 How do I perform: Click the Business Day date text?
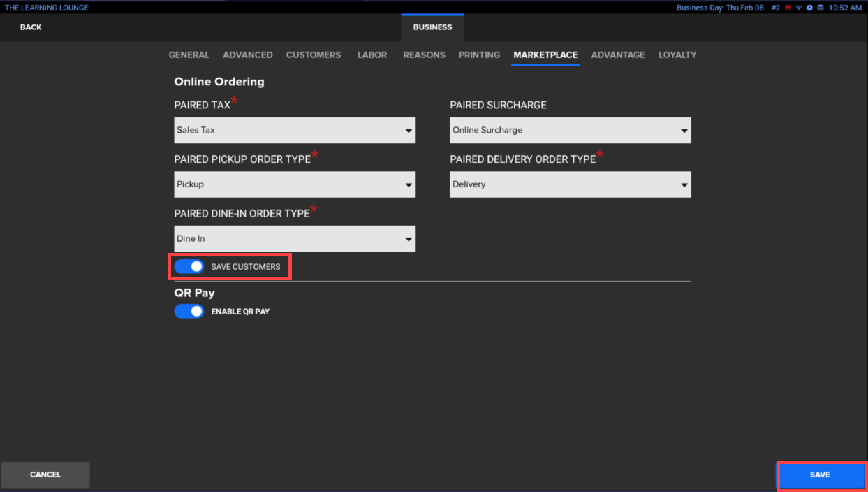[x=720, y=8]
